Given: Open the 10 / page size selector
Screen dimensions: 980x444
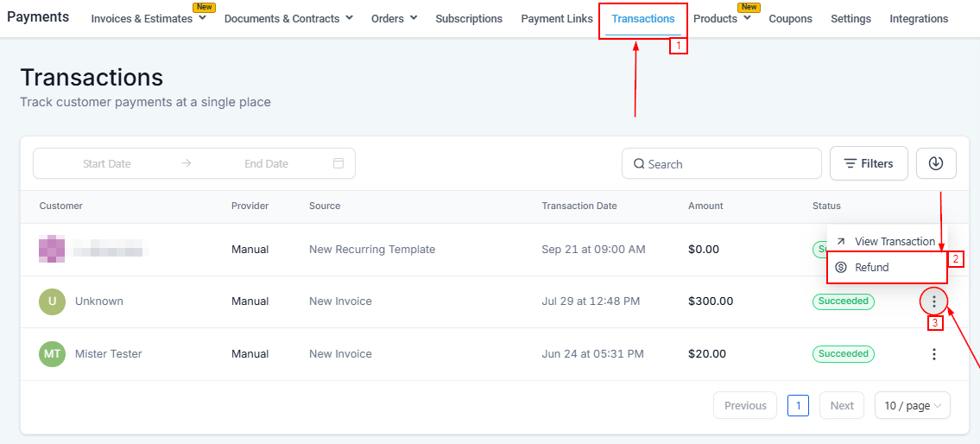Looking at the screenshot, I should click(x=912, y=405).
